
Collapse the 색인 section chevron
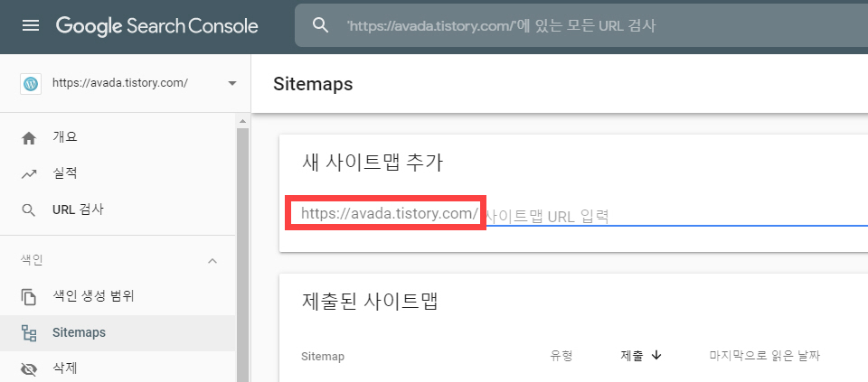[212, 260]
